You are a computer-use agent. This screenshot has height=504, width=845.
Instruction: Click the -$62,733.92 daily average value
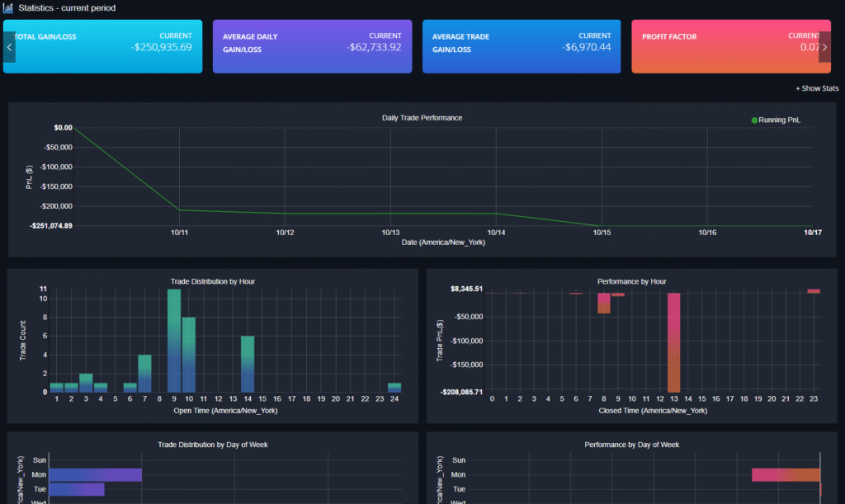[x=374, y=47]
